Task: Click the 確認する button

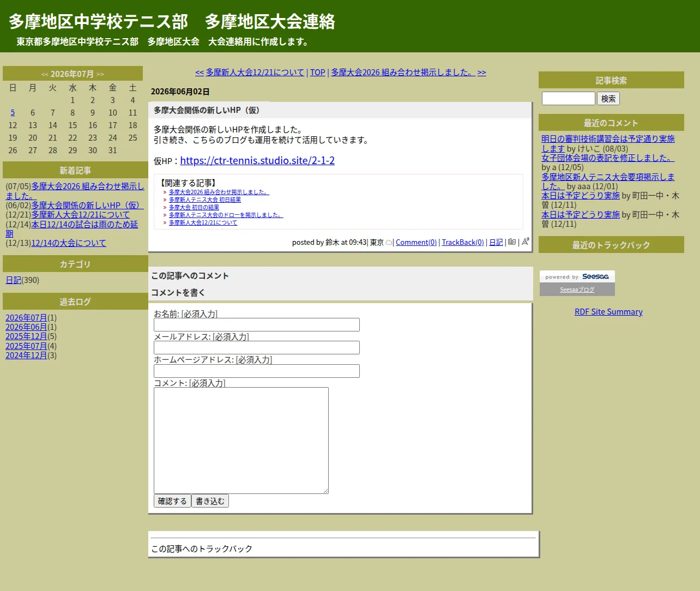Action: [172, 501]
